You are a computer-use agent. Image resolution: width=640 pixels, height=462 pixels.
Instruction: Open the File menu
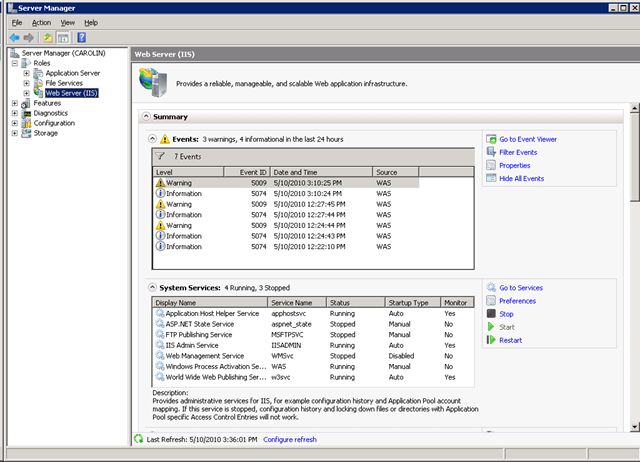pos(17,23)
